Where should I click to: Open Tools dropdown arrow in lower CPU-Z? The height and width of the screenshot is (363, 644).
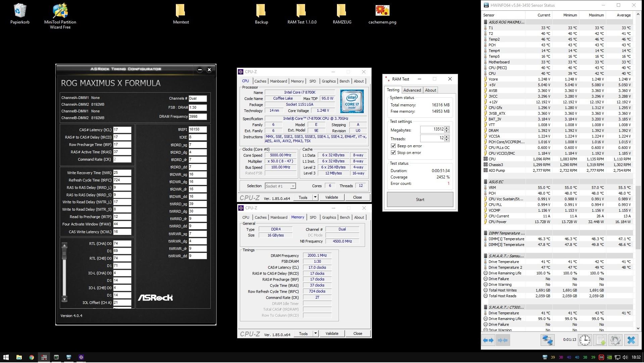[x=315, y=333]
